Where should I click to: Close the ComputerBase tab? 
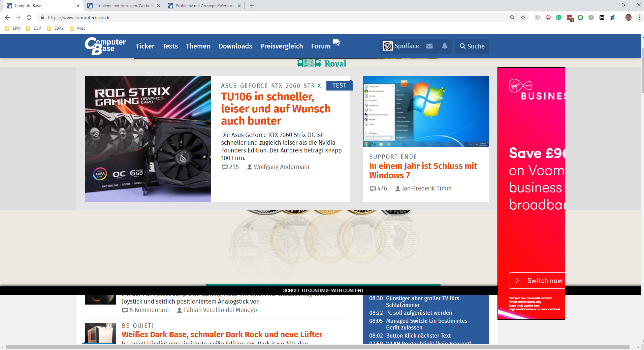(78, 6)
